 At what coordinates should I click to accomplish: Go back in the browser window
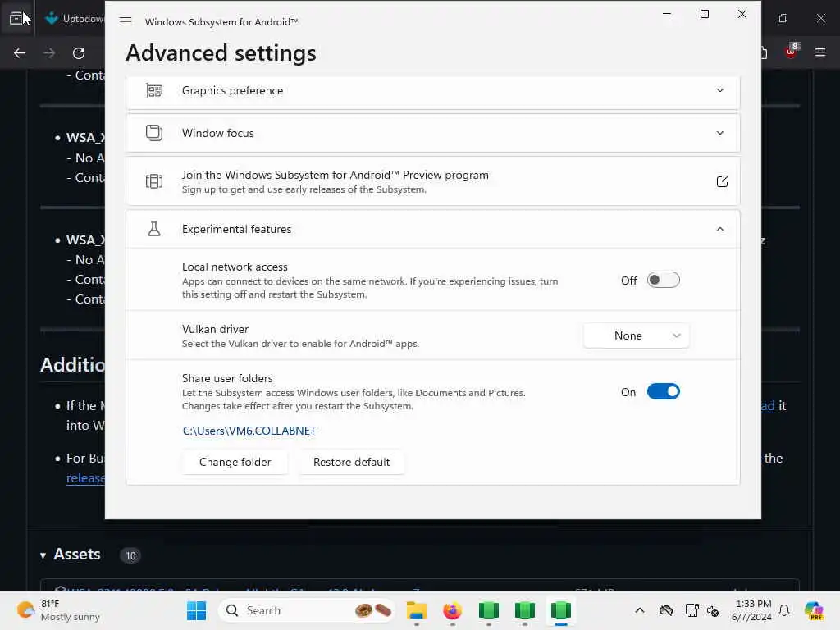[20, 53]
